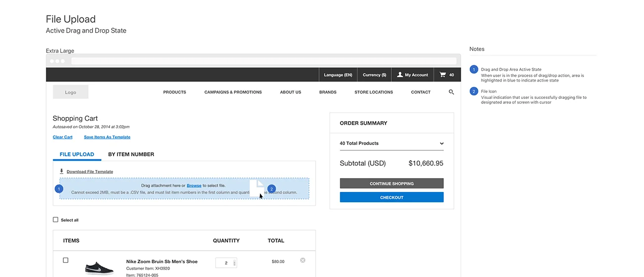The width and height of the screenshot is (644, 277).
Task: Open the PRODUCTS menu
Action: tap(175, 92)
